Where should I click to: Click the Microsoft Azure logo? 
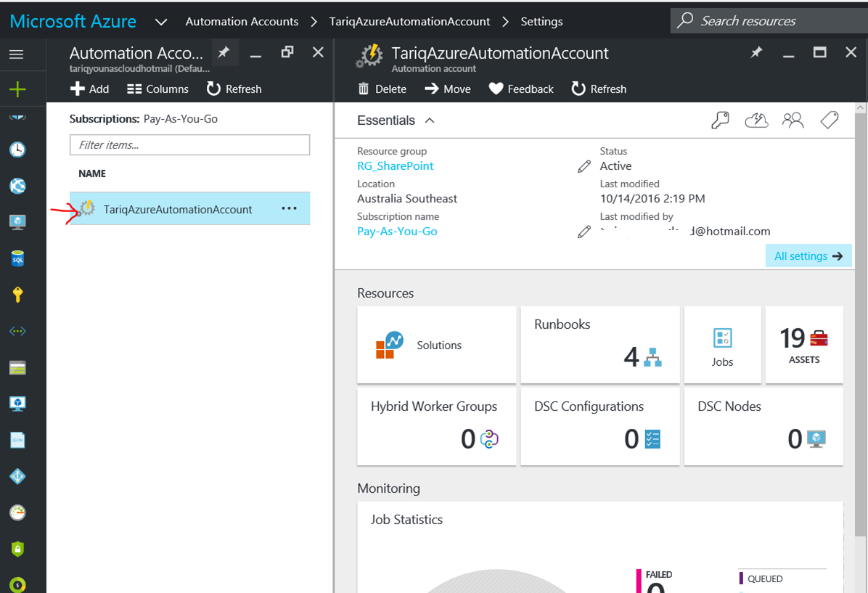click(73, 21)
